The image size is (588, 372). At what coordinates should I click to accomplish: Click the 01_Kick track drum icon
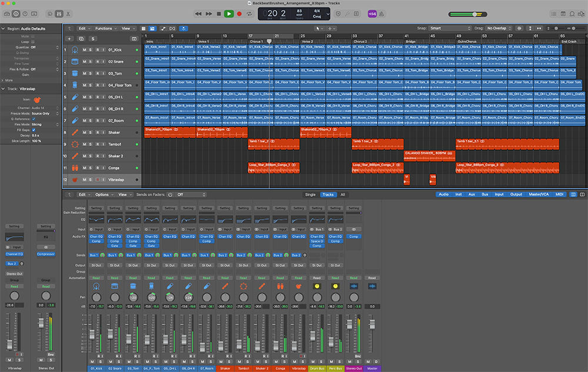[x=75, y=50]
